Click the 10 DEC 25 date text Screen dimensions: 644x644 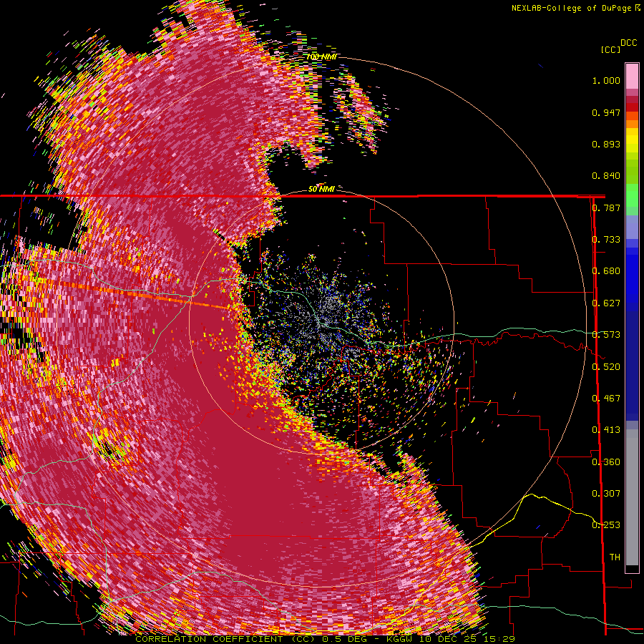[449, 639]
